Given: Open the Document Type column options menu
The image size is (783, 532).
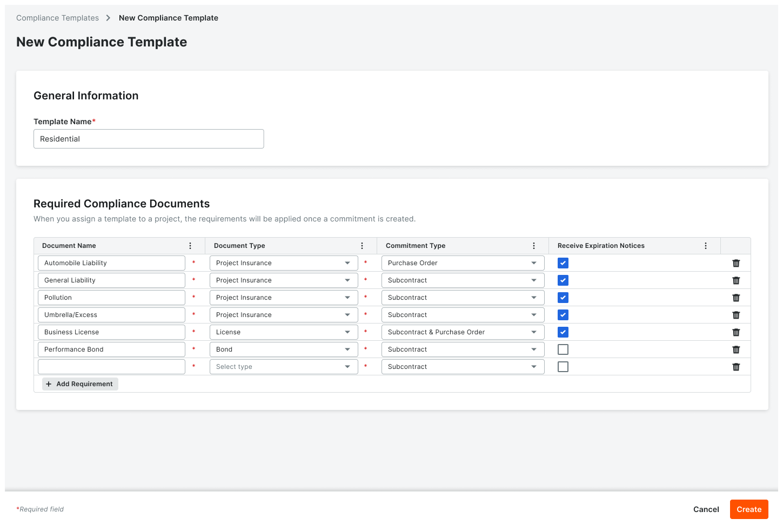Looking at the screenshot, I should pos(362,245).
